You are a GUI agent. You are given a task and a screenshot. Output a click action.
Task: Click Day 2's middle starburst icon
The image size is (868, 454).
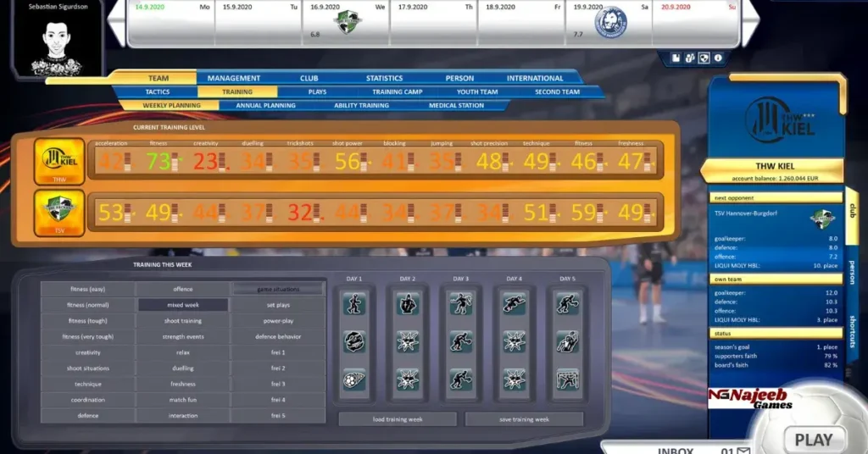[x=408, y=341]
